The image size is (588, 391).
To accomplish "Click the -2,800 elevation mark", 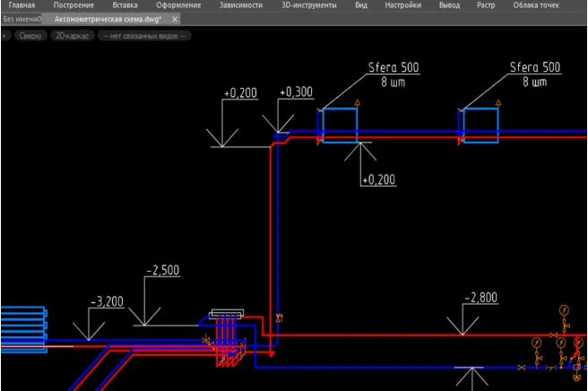I will tap(480, 298).
